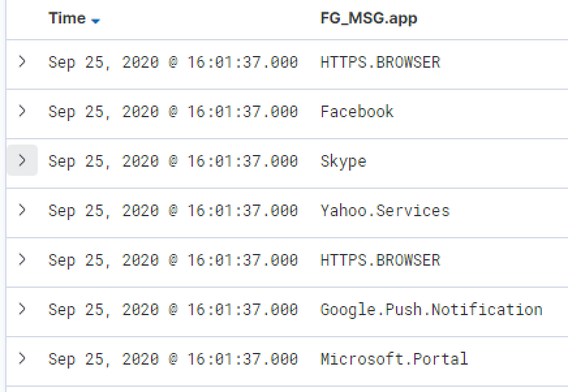Expand the Yahoo.Services document row
Viewport: 568px width, 392px height.
22,210
